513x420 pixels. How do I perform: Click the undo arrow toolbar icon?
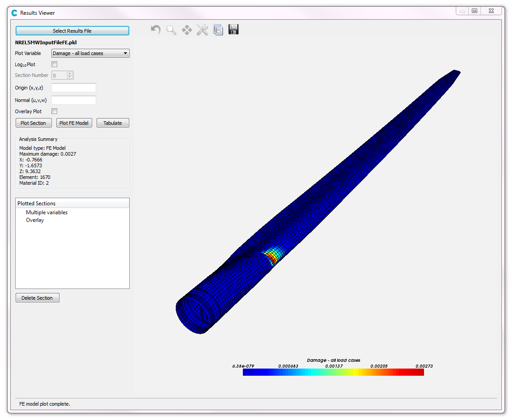[156, 30]
